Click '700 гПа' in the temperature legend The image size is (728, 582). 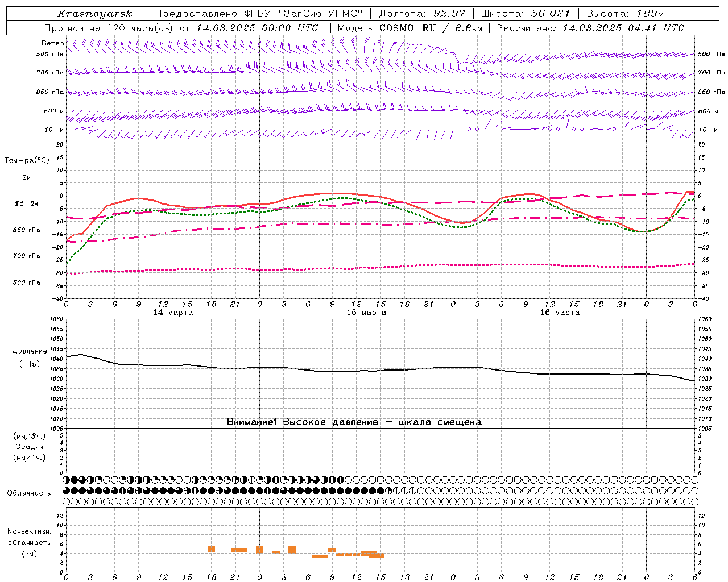click(27, 256)
